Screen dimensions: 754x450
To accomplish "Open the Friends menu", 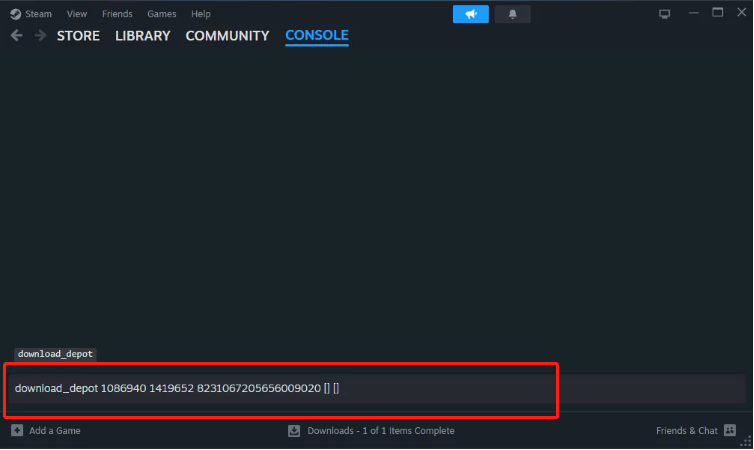I will (x=117, y=14).
